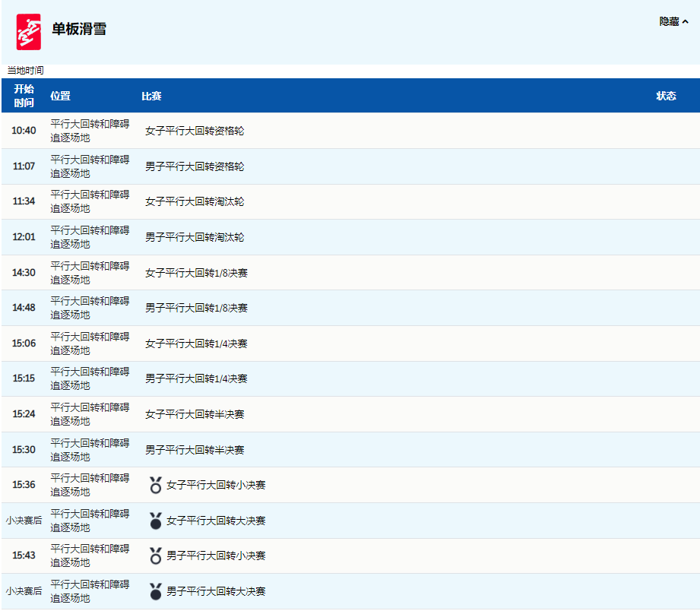The height and width of the screenshot is (611, 700).
Task: Click medal icon beside 男子平行大回转大决赛
Action: pos(156,591)
